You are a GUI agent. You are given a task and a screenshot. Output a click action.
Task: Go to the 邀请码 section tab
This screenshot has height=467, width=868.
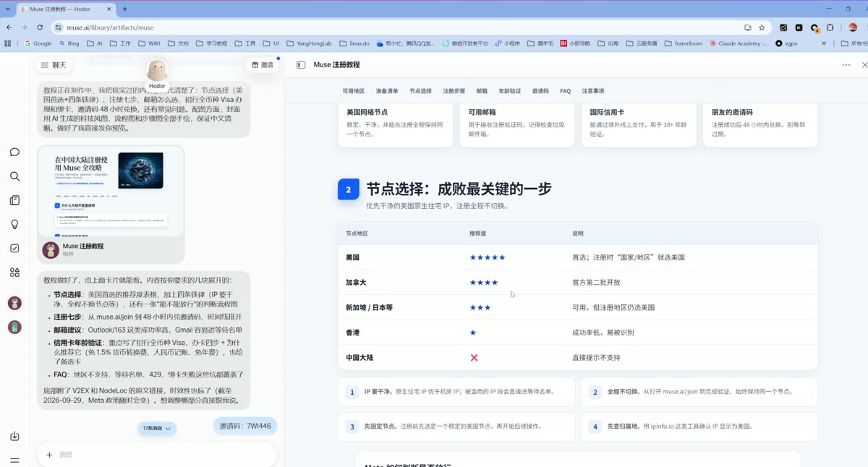pos(540,91)
